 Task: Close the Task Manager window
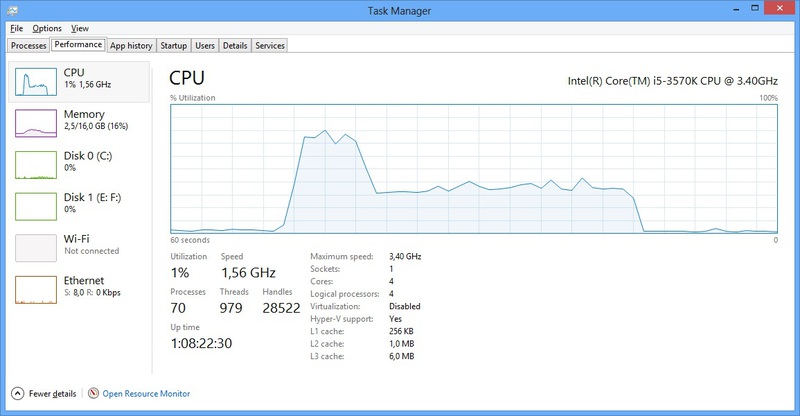780,8
